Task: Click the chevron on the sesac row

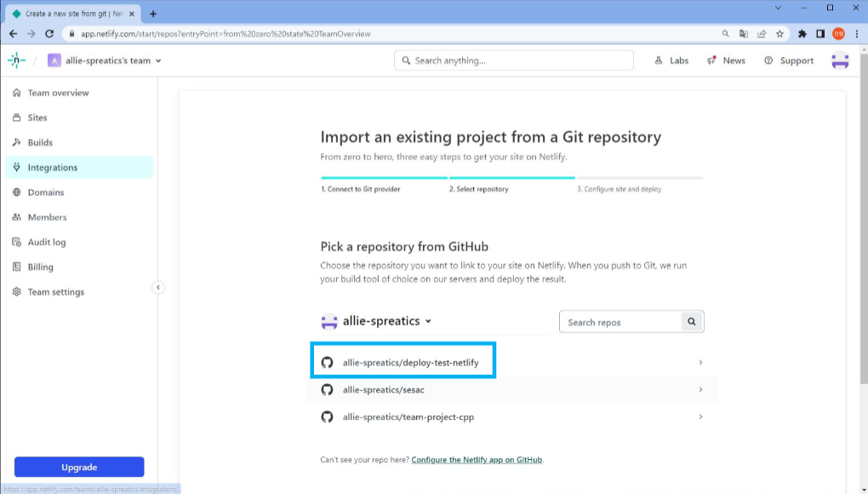Action: 700,389
